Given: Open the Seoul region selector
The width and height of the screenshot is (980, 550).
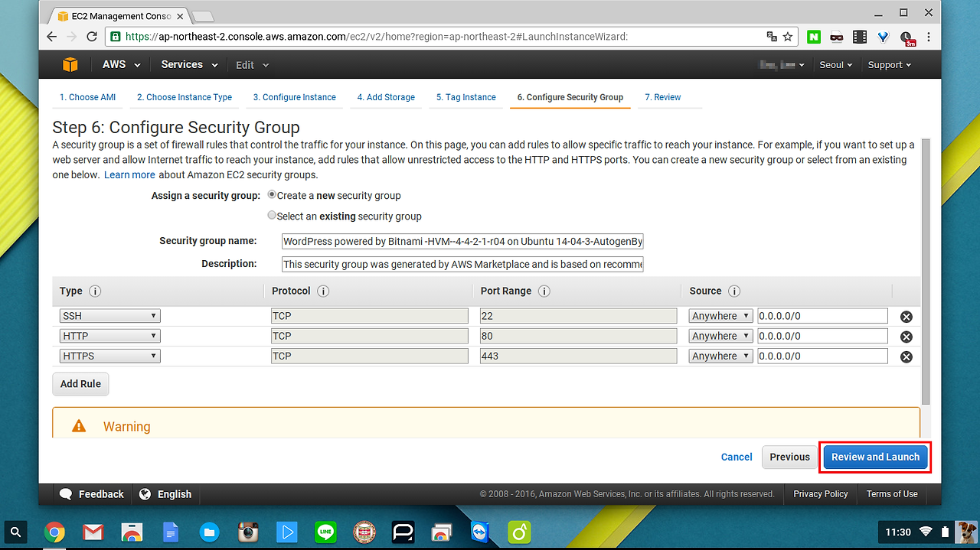Looking at the screenshot, I should 835,65.
